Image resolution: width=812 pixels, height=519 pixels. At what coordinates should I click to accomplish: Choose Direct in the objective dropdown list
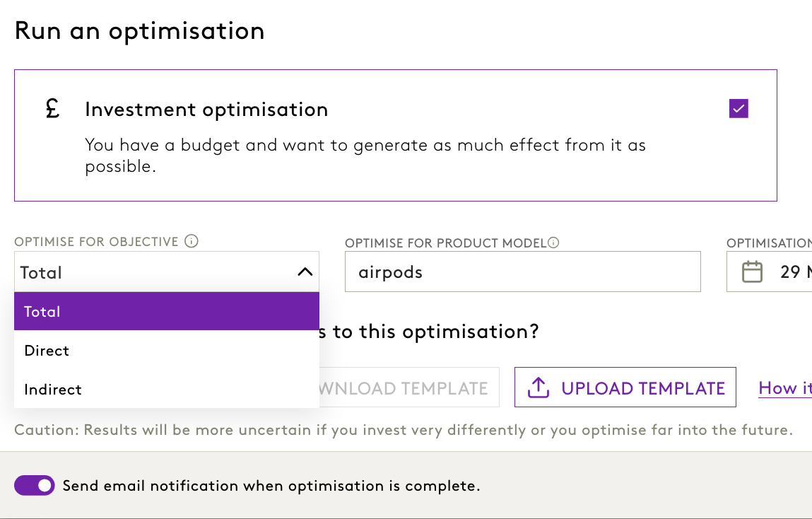[x=166, y=351]
